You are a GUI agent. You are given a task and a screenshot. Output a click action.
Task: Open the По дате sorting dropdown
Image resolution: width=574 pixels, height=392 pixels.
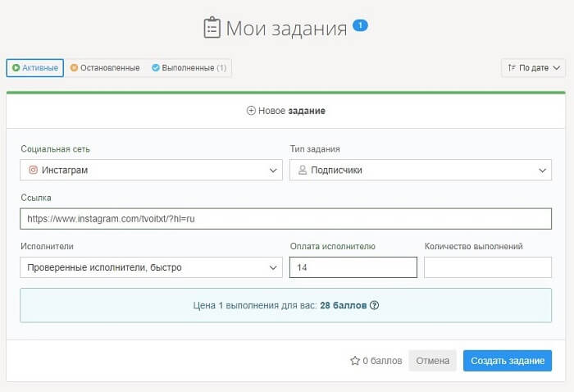pyautogui.click(x=533, y=68)
